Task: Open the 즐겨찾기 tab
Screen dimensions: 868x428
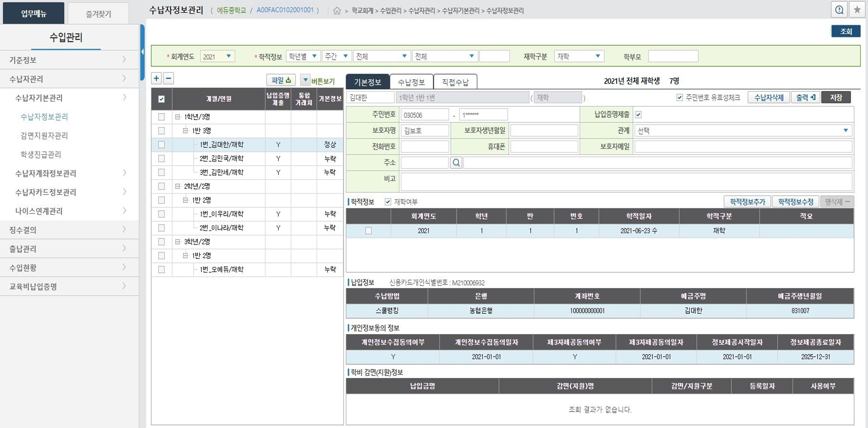Action: click(98, 14)
